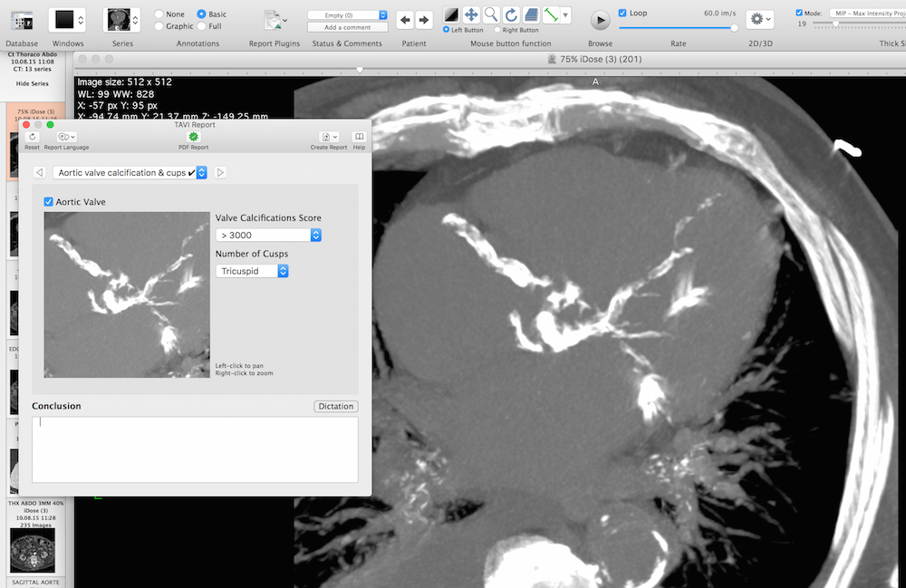Click the Valve Calcifications Score label
This screenshot has width=906, height=588.
268,217
